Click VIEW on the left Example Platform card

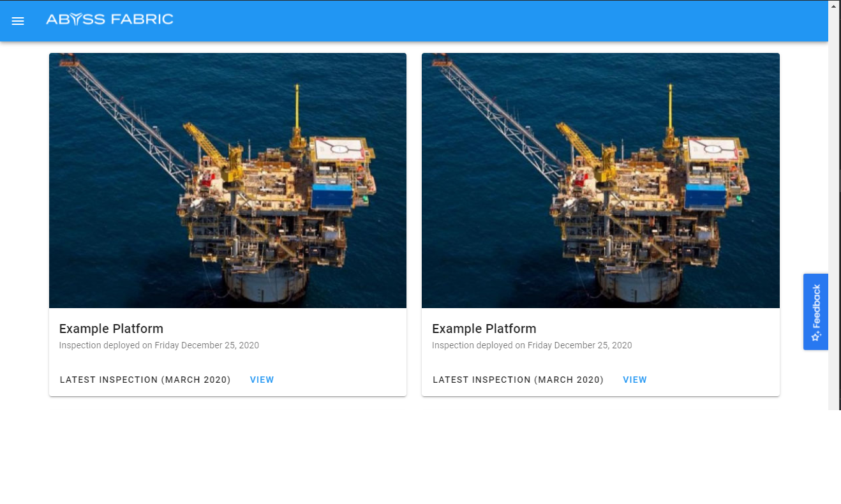(262, 380)
